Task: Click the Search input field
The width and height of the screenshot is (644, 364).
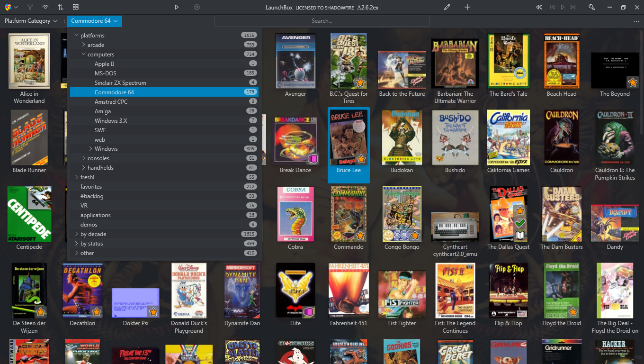Action: 322,21
